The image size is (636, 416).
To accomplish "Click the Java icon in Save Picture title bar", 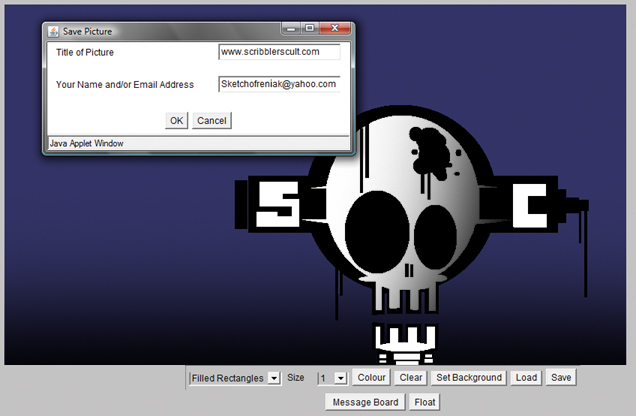I will (53, 31).
